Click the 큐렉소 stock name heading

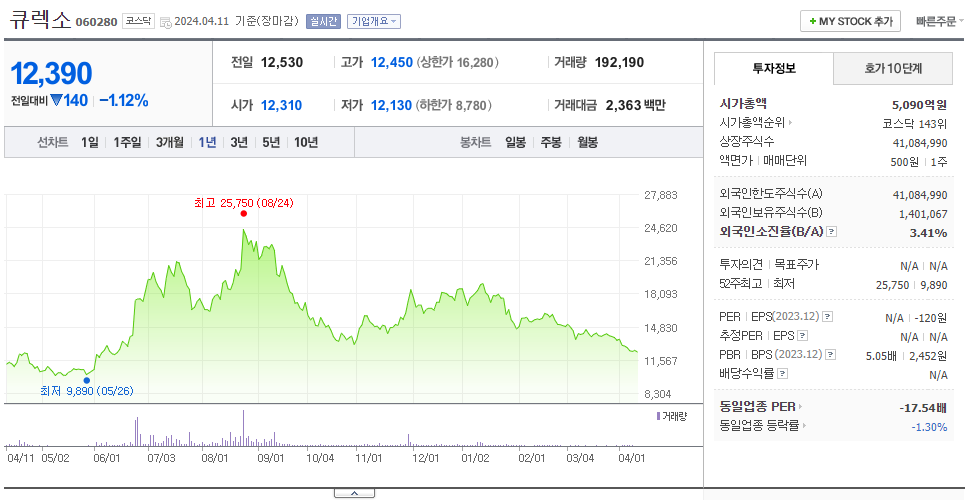(41, 20)
